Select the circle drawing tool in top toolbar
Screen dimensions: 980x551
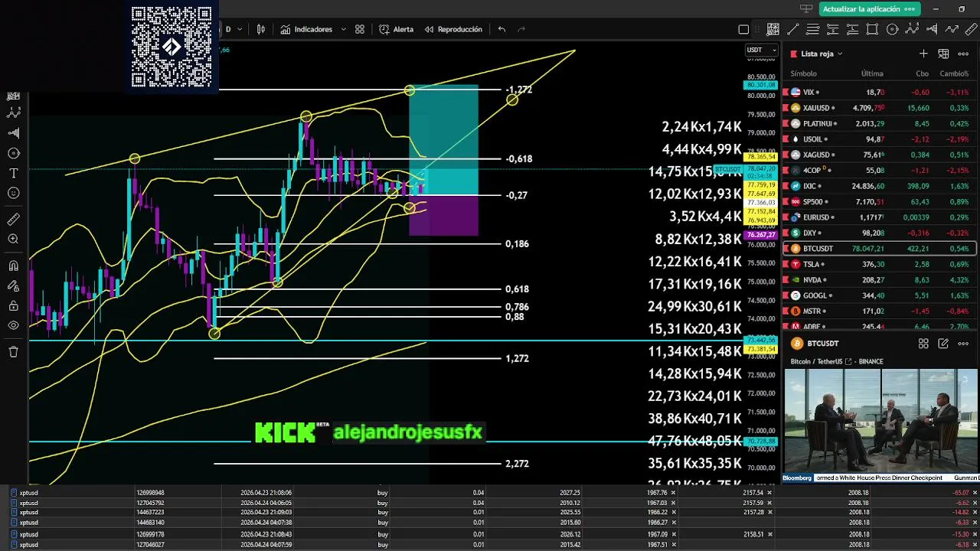click(x=892, y=29)
